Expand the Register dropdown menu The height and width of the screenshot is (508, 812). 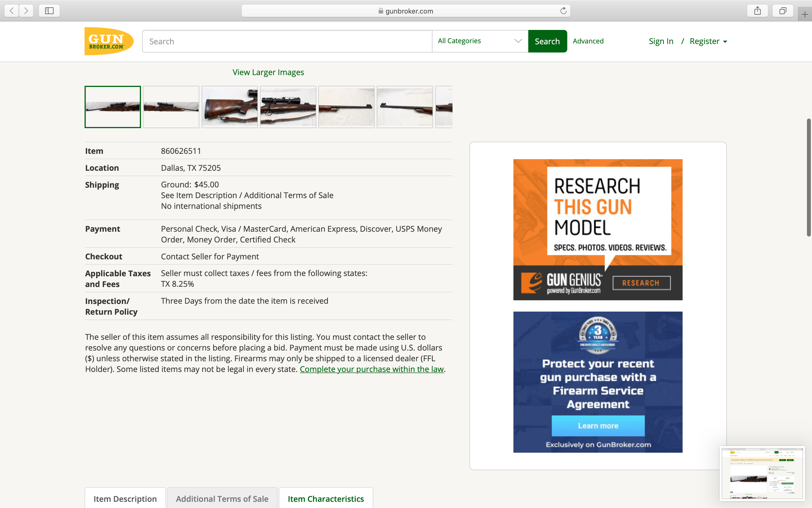coord(708,41)
